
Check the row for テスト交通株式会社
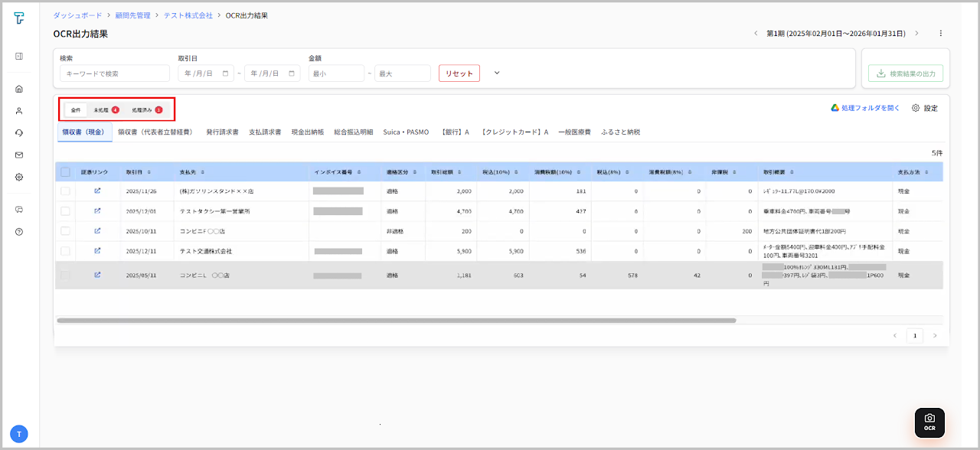coord(65,250)
